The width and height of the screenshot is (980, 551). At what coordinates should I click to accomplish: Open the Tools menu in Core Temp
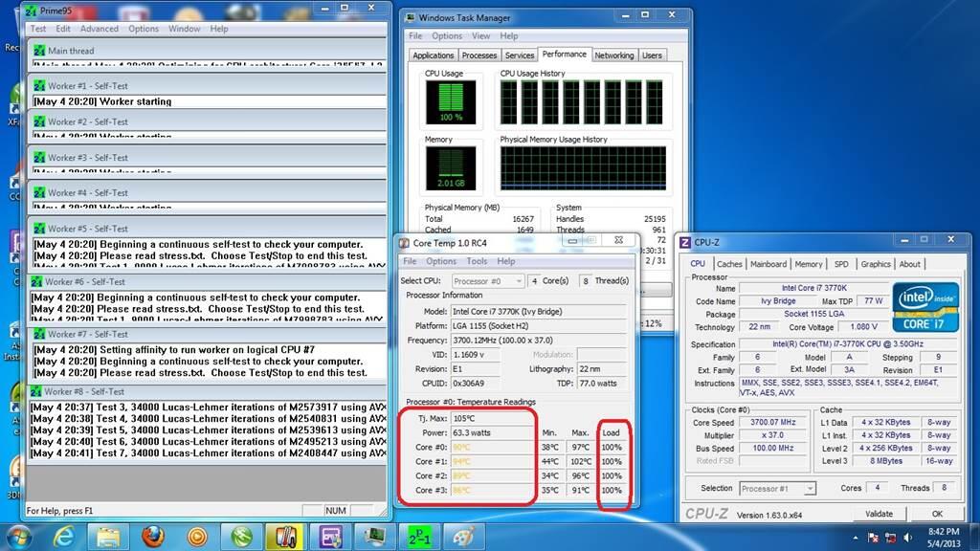(477, 261)
